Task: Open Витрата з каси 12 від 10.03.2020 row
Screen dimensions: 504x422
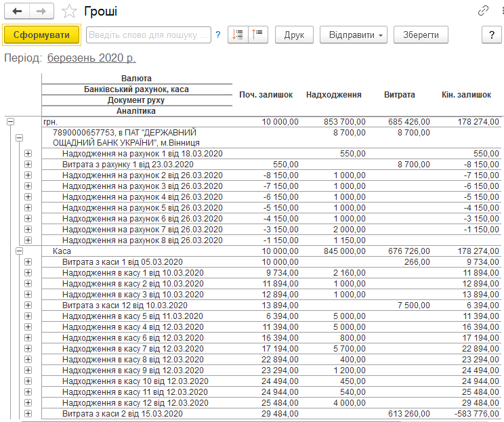Action: [x=125, y=305]
